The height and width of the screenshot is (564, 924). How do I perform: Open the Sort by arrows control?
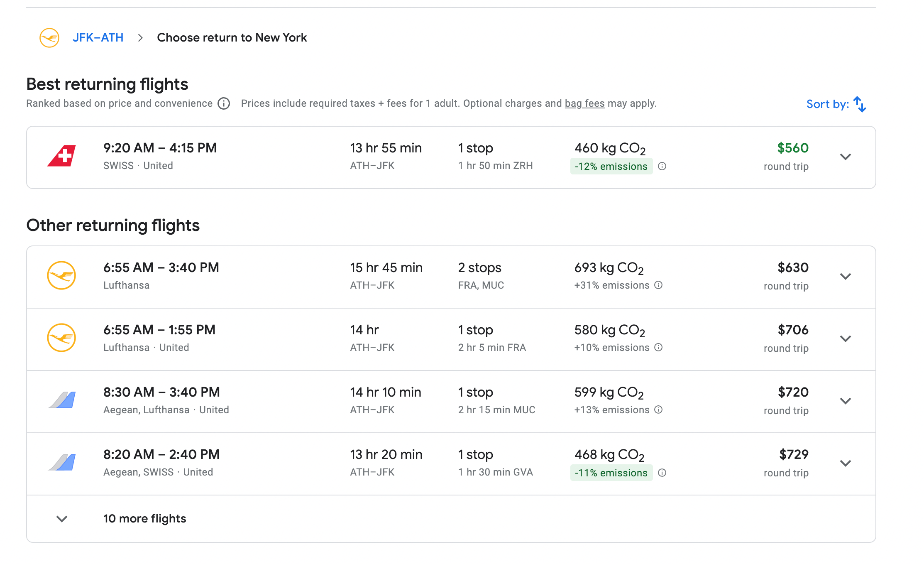pos(859,104)
